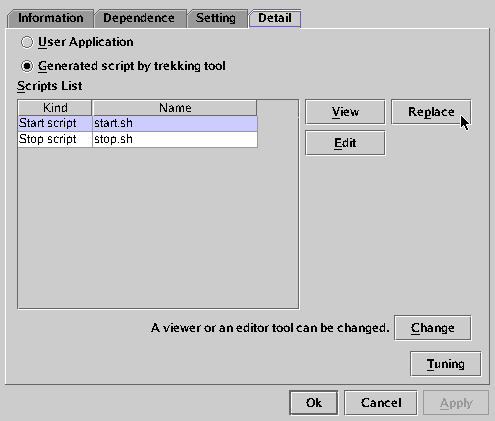The height and width of the screenshot is (421, 495).
Task: Select Generated script by trekking tool option
Action: (27, 66)
